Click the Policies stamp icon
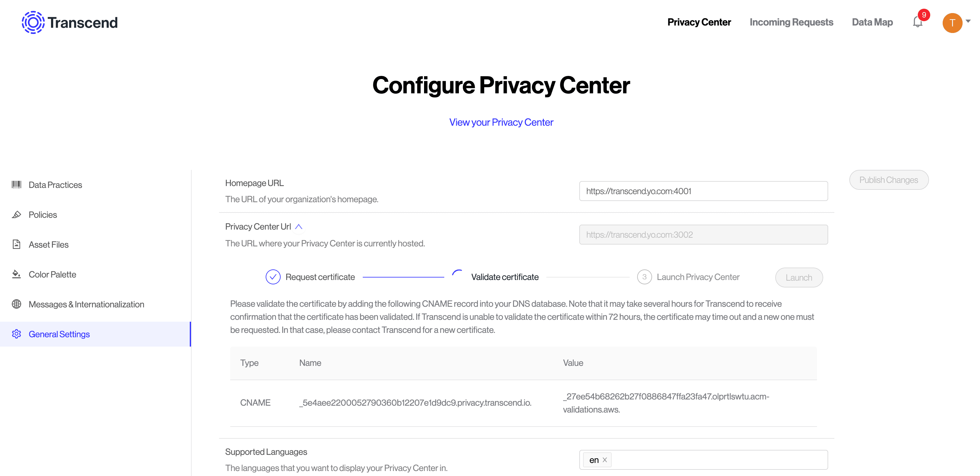 click(x=17, y=215)
